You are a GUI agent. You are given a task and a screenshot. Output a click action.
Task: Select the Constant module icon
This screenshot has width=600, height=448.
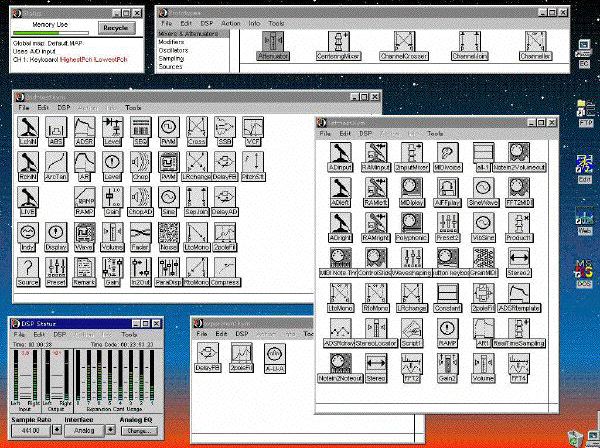point(447,298)
